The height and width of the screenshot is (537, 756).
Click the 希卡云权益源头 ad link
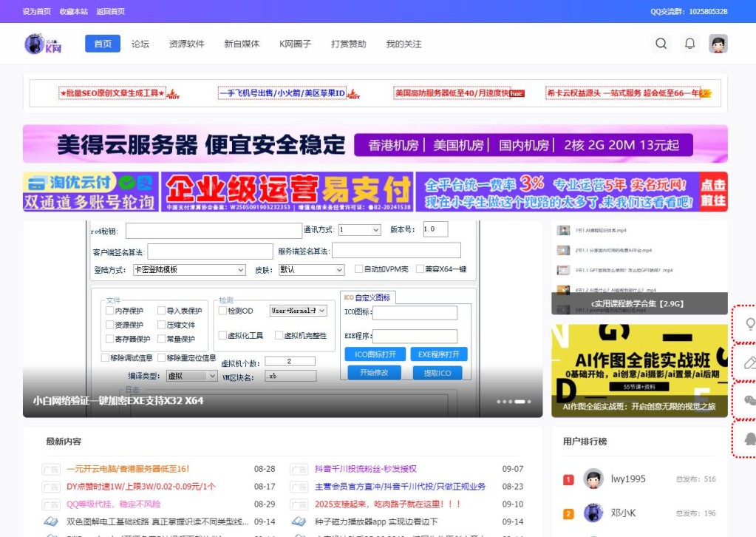tap(623, 92)
